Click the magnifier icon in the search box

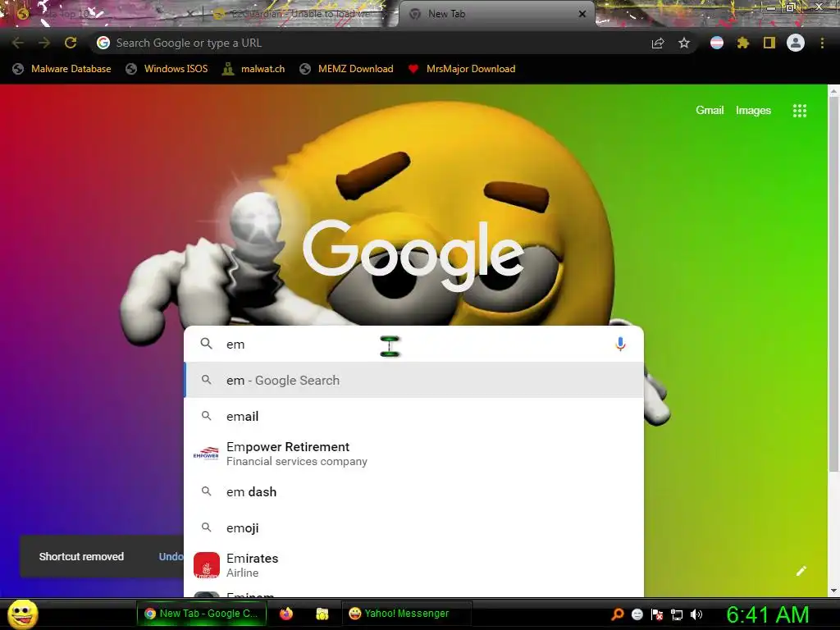pos(206,344)
